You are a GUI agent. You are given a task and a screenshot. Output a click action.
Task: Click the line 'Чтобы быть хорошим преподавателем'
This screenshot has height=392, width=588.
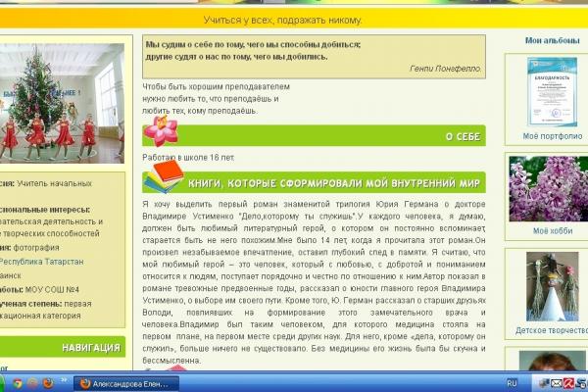coord(216,86)
